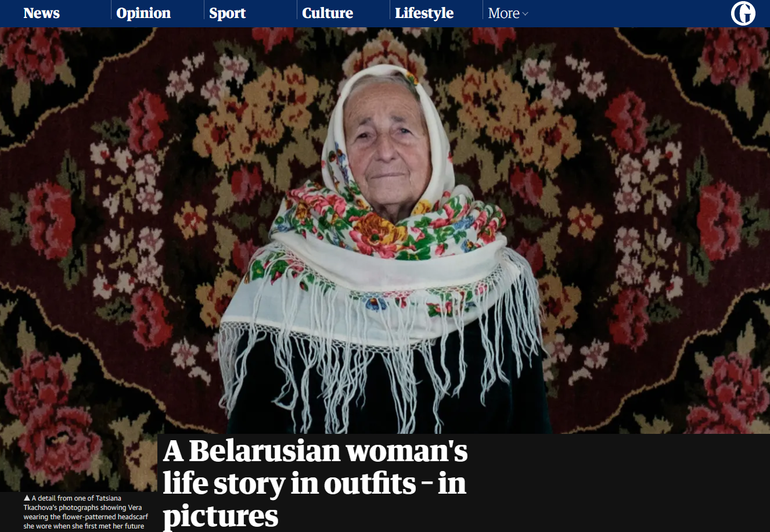Click the word 'pictures' in the headline

(x=221, y=515)
